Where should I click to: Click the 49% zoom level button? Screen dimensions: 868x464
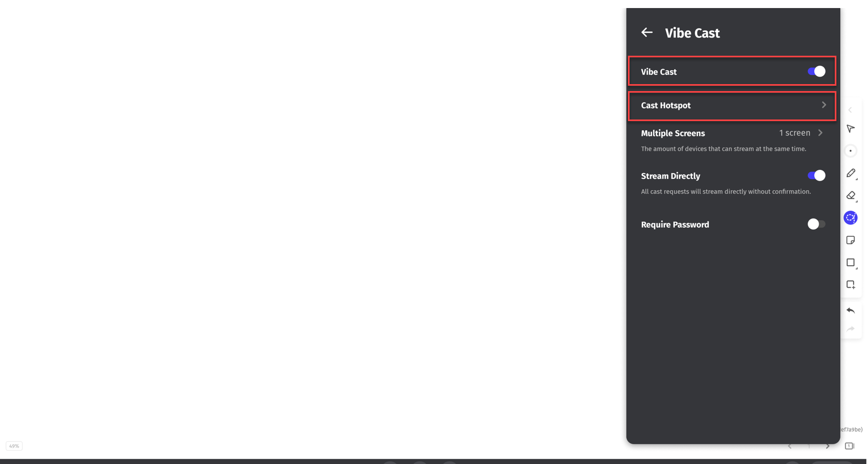pyautogui.click(x=14, y=446)
